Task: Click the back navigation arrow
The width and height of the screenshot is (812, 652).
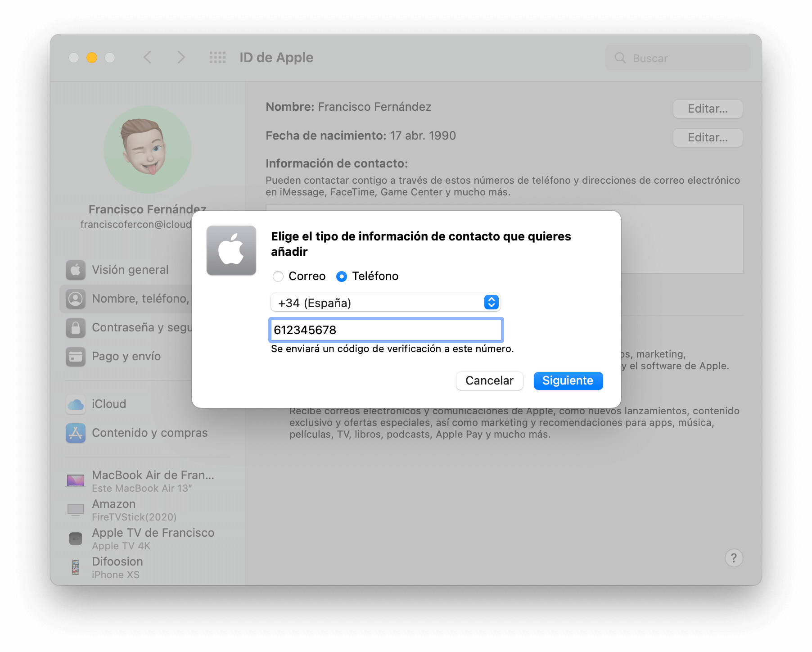Action: click(x=147, y=58)
